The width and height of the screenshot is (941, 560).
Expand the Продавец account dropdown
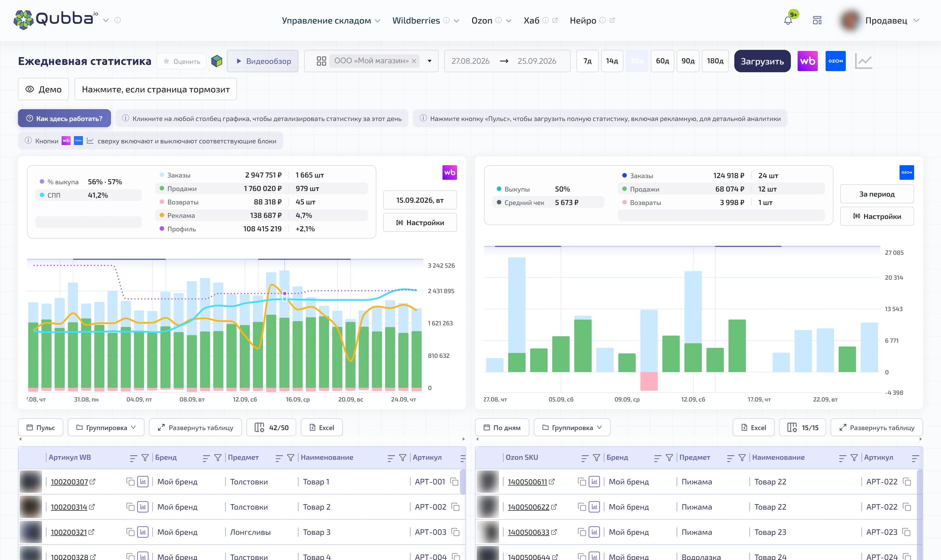coord(916,20)
